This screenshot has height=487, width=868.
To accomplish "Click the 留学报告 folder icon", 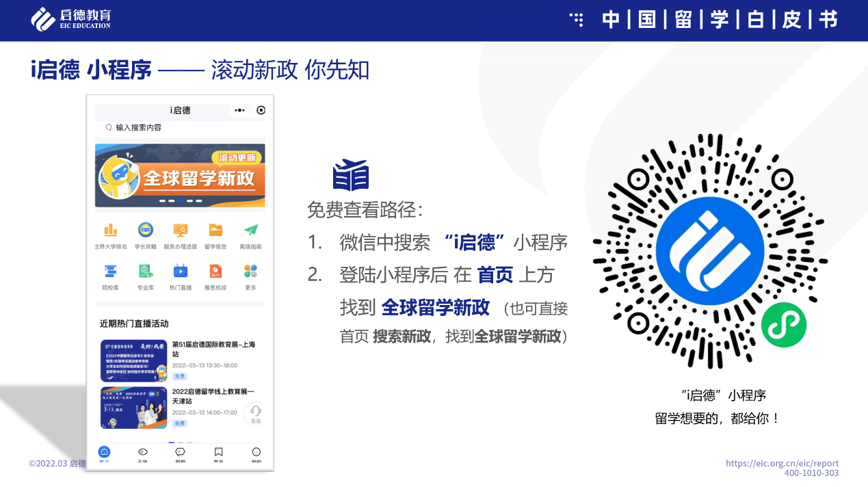I will pos(215,231).
